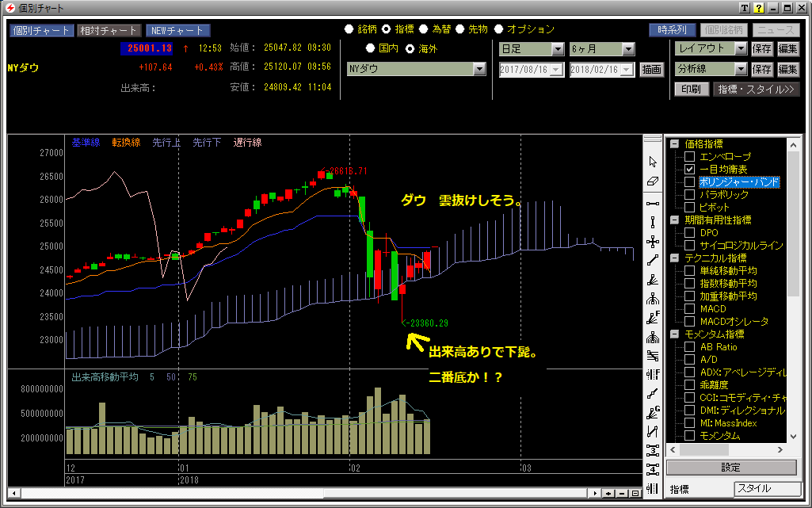The image size is (812, 508).
Task: Click the T icon in title bar
Action: tap(745, 8)
